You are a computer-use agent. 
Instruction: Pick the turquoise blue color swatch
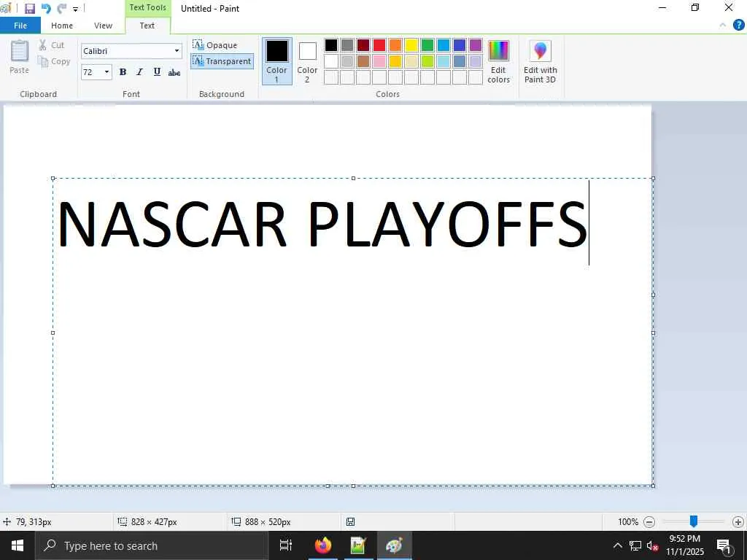pyautogui.click(x=444, y=45)
